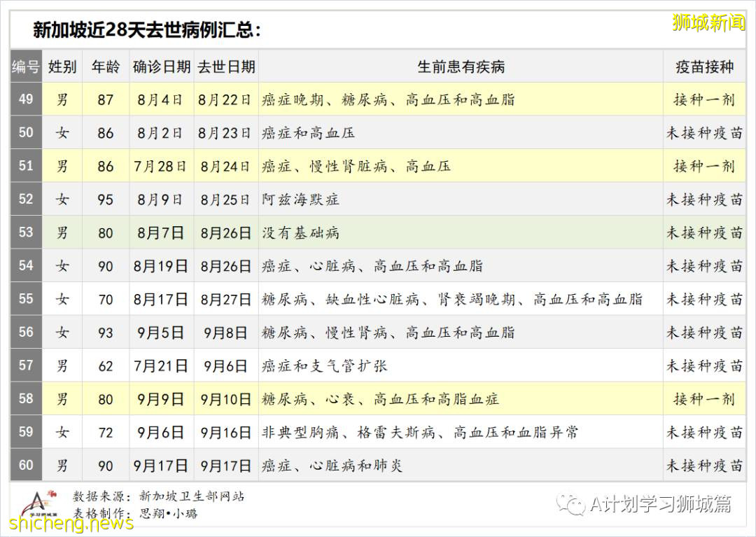Screen dimensions: 756x537
Task: Click row number 58
Action: pos(25,399)
